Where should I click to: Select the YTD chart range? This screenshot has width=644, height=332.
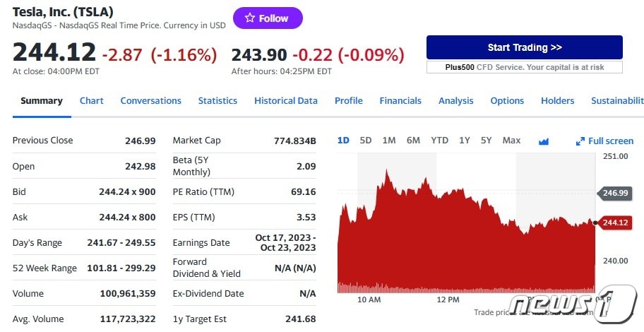click(x=439, y=141)
